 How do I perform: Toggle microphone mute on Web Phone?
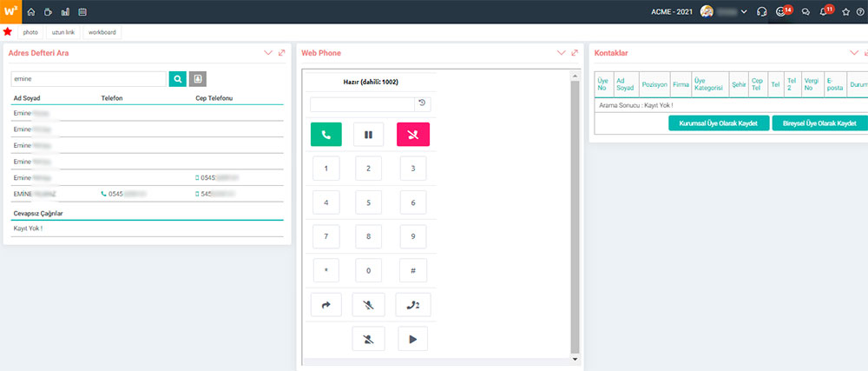pos(369,304)
